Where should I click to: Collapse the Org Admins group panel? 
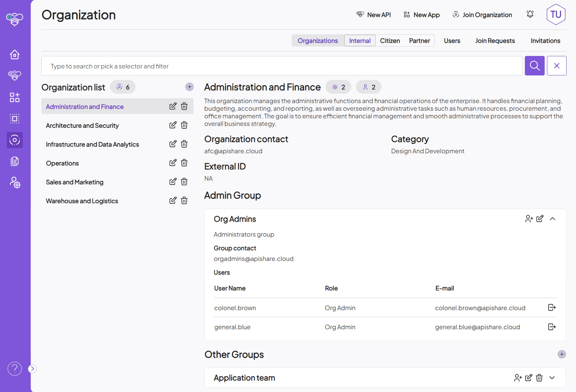tap(553, 218)
